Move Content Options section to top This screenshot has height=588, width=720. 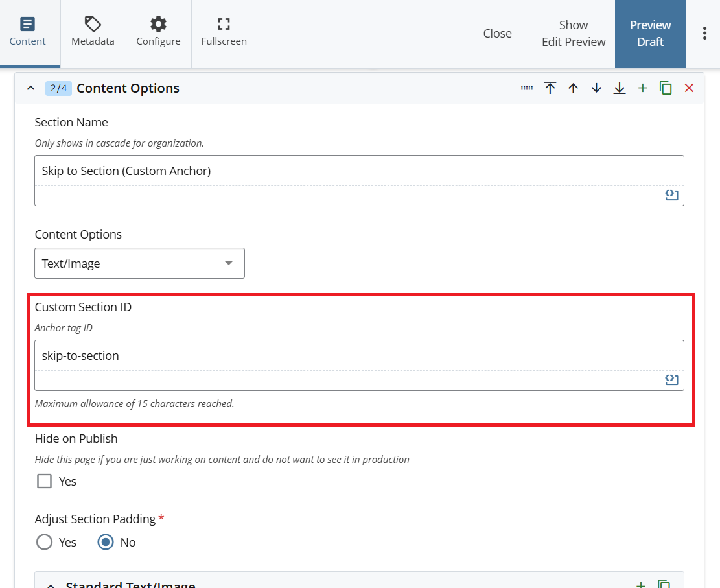click(550, 88)
